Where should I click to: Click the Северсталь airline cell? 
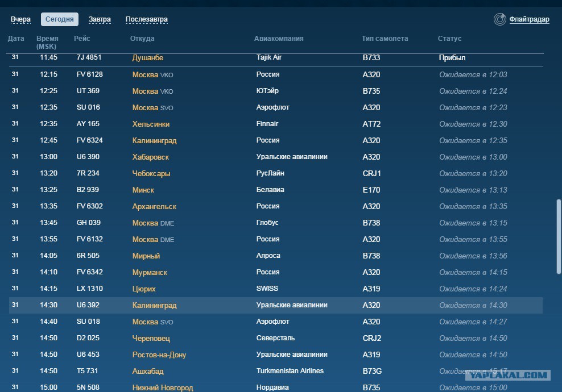(x=275, y=338)
